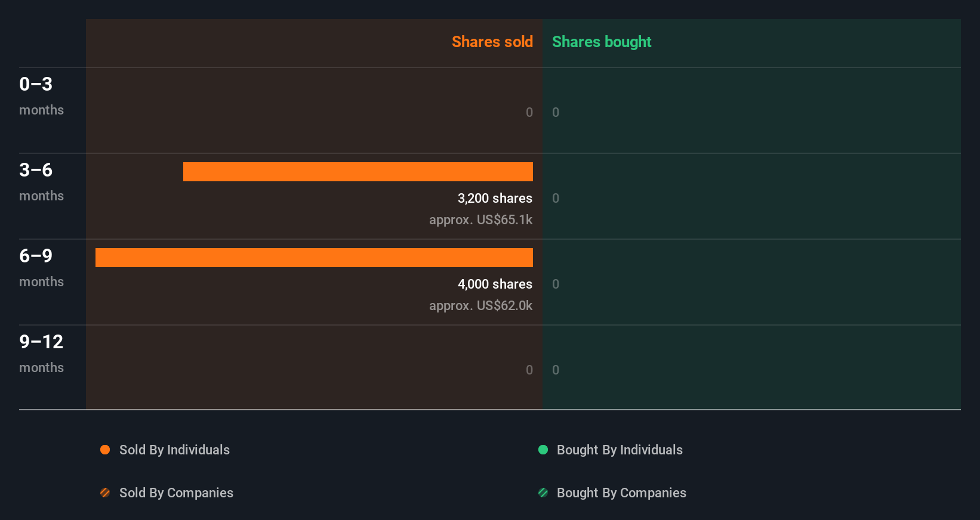Click the shares bought 0 in 0–3 months row
The width and height of the screenshot is (980, 520).
556,112
